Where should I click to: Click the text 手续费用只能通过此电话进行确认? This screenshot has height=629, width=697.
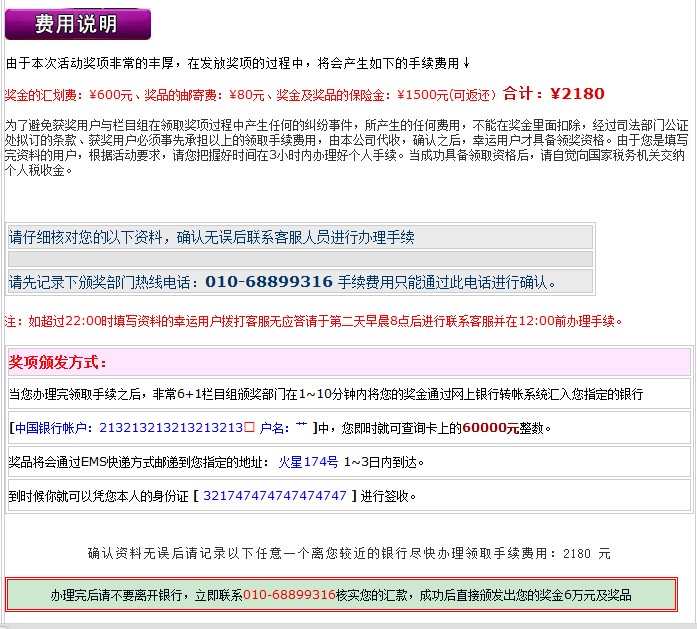pyautogui.click(x=446, y=282)
